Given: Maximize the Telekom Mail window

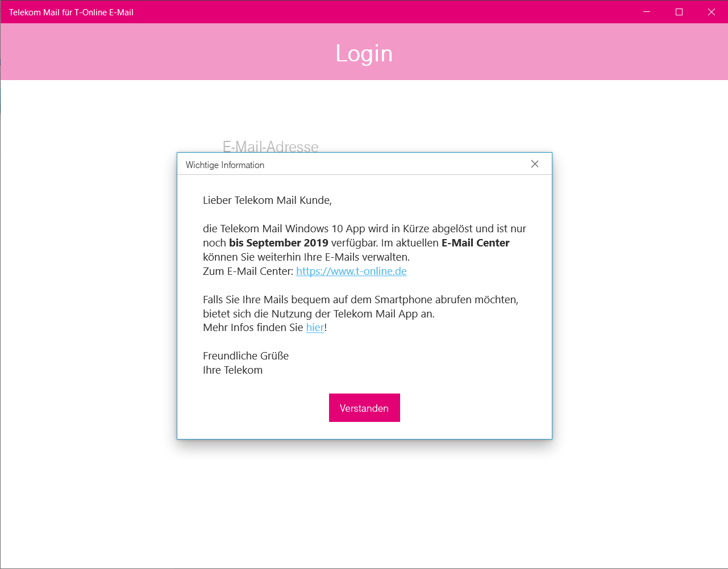Looking at the screenshot, I should tap(679, 12).
